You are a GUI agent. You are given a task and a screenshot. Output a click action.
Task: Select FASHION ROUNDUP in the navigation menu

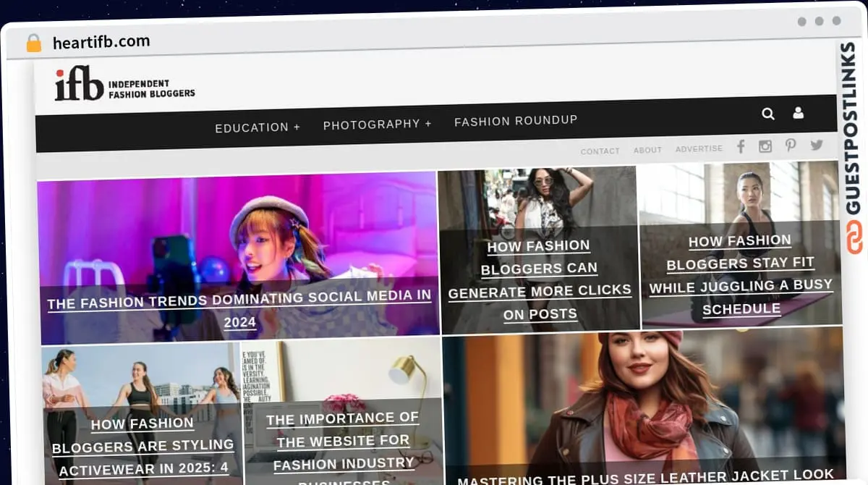pyautogui.click(x=515, y=120)
